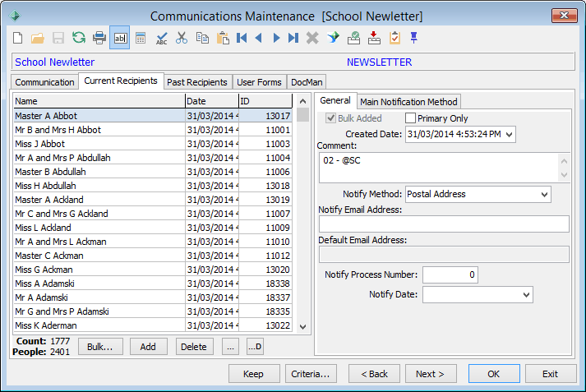Click the inbox tray with green check icon
Screen dimensions: 586x392
tap(353, 38)
